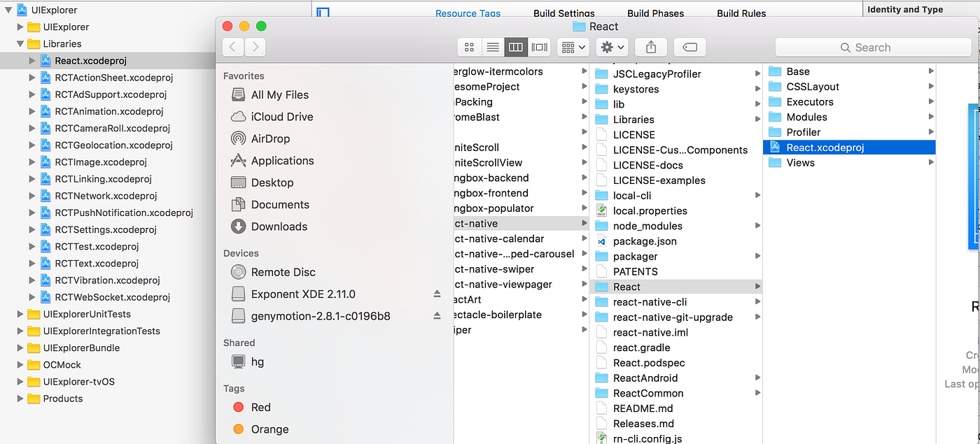Switch Finder to icon view
This screenshot has width=980, height=444.
coord(468,47)
